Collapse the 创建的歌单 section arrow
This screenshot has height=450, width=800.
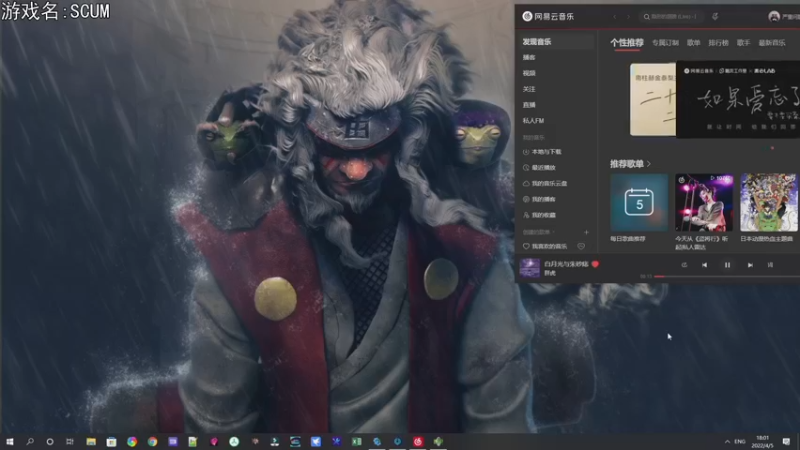click(553, 232)
